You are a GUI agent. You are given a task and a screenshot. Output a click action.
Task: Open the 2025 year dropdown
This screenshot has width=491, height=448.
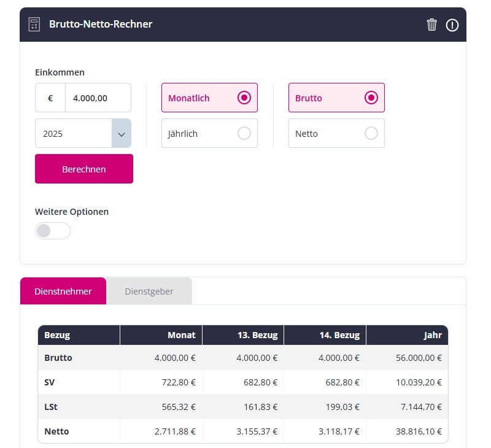click(83, 133)
